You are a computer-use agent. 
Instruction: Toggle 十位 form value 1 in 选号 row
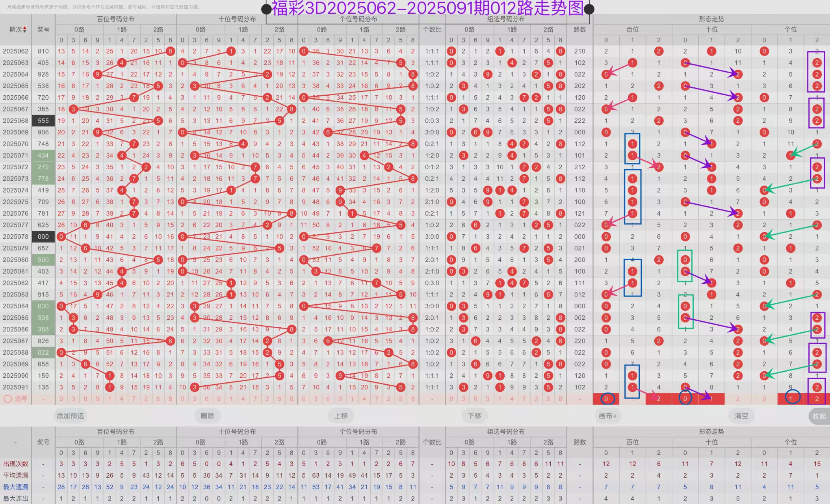click(x=711, y=399)
